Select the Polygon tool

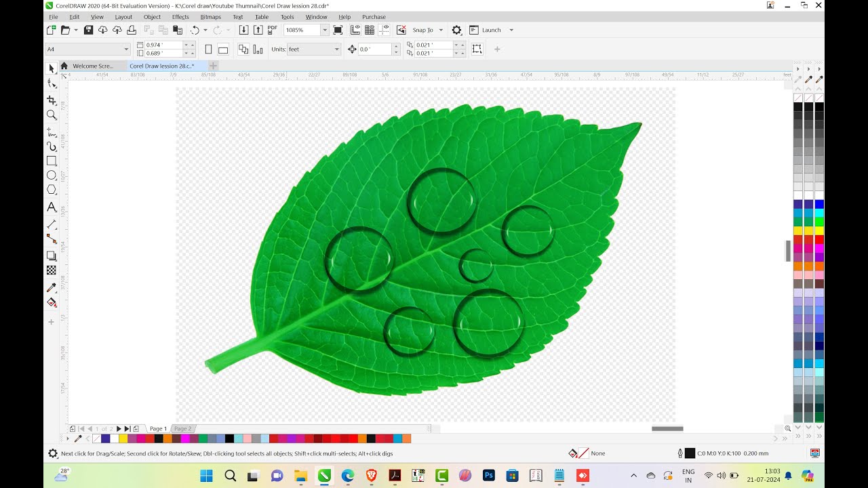pos(52,190)
